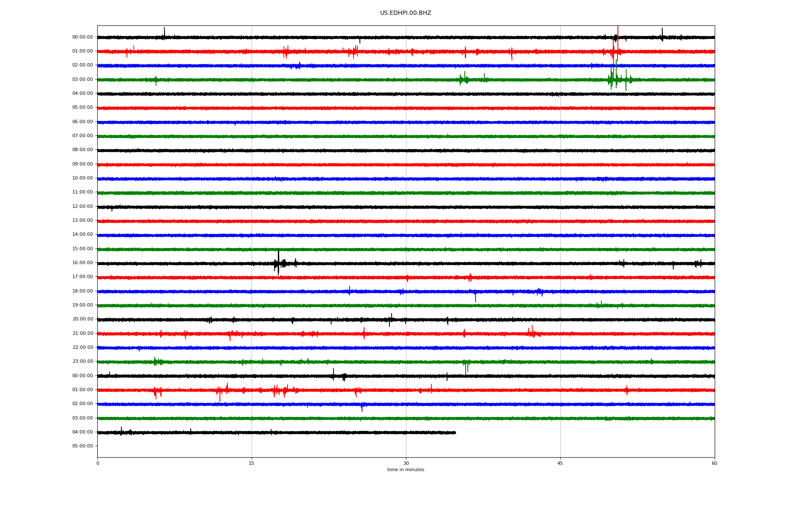
Task: Select the 16:00:00 row time label
Action: [x=82, y=263]
